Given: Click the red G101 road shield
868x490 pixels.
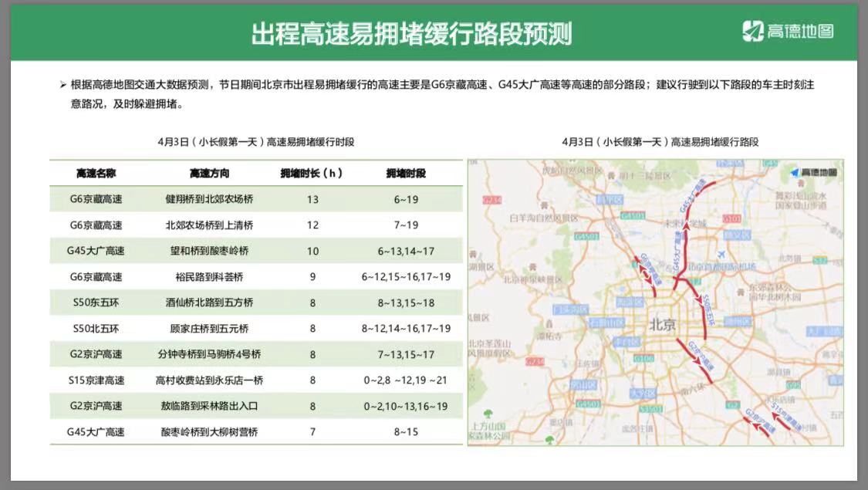Looking at the screenshot, I should point(732,218).
